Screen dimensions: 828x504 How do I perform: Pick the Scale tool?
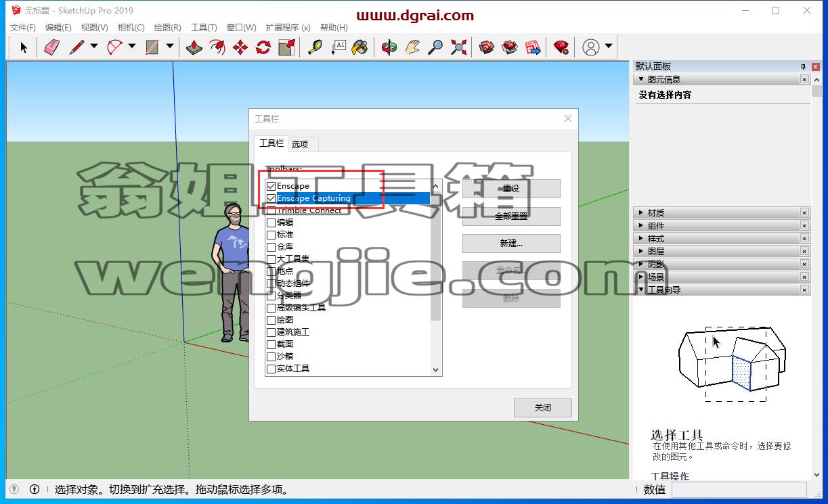(x=287, y=47)
